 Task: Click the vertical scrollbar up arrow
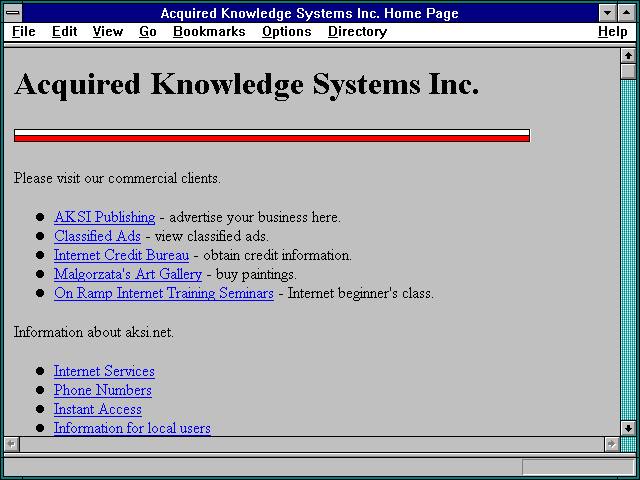(x=628, y=56)
